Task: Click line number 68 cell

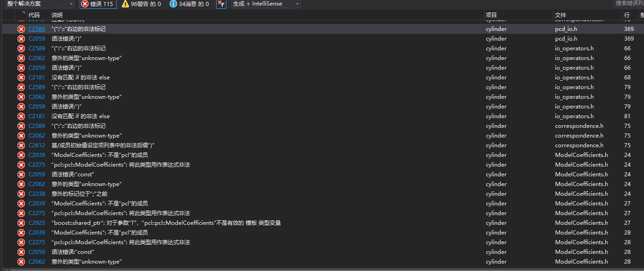Action: [x=627, y=78]
